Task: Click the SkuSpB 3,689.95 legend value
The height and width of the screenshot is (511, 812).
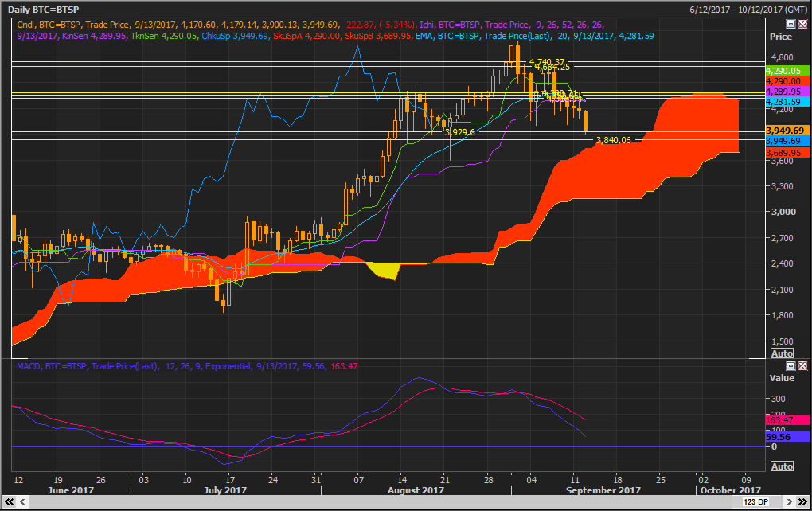Action: (x=379, y=36)
